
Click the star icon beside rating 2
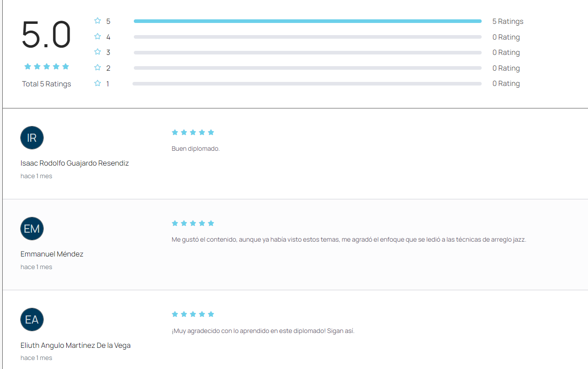pos(97,67)
